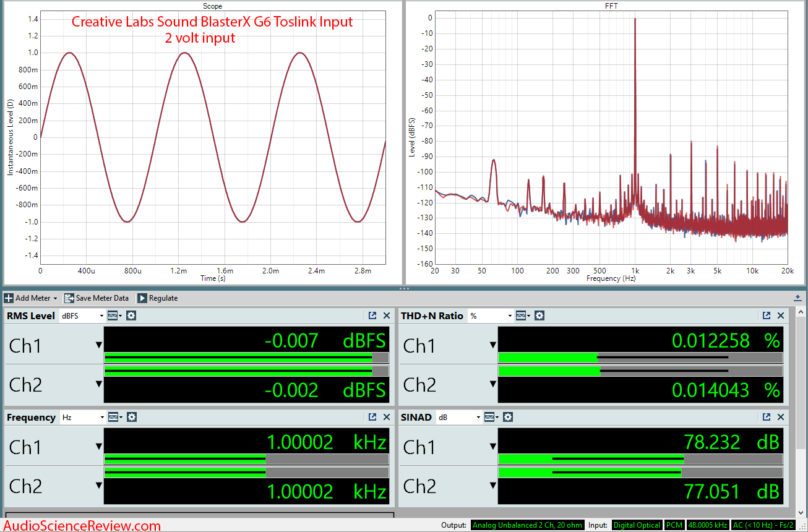
Task: Click the splitter handle dots between graphs and meters
Action: pyautogui.click(x=404, y=288)
